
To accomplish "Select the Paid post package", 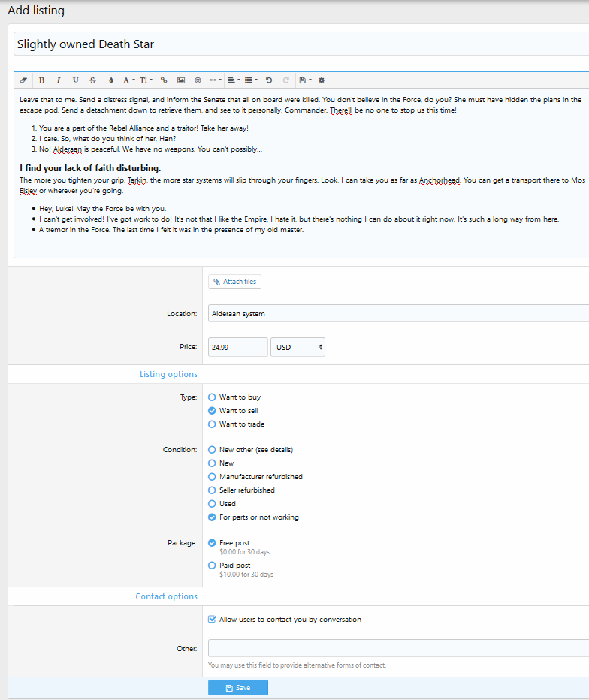I will [212, 565].
